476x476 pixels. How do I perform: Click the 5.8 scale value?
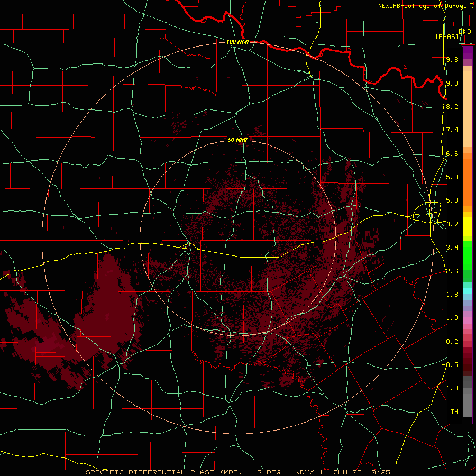(452, 177)
